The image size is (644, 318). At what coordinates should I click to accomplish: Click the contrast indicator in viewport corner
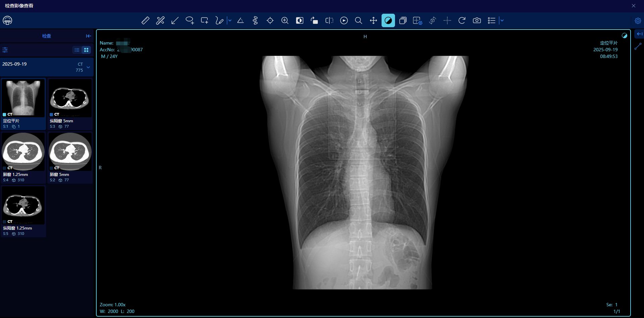[625, 36]
